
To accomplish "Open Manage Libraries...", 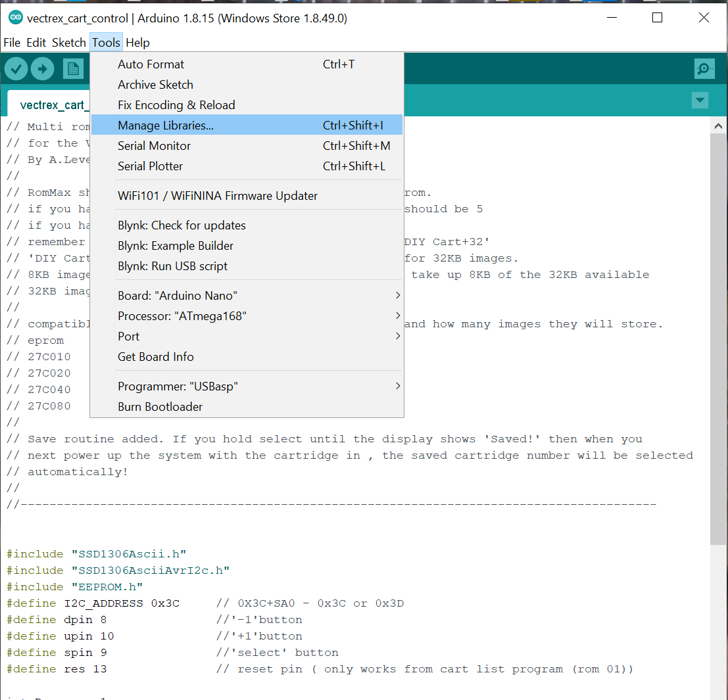I will coord(247,126).
